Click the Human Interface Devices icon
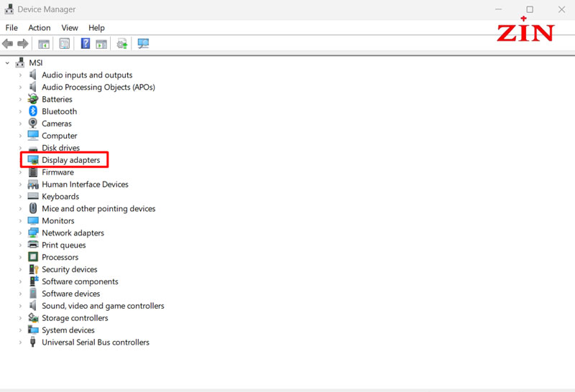 coord(33,184)
